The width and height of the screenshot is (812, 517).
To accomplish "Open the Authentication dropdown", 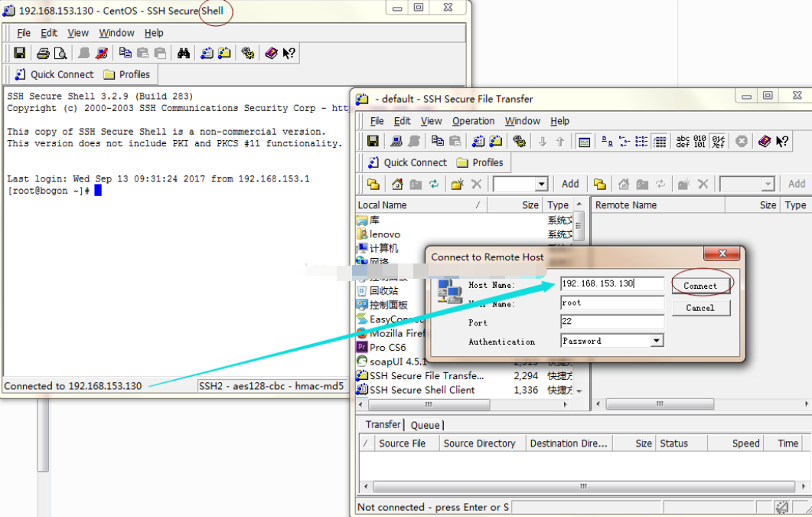I will pos(657,341).
